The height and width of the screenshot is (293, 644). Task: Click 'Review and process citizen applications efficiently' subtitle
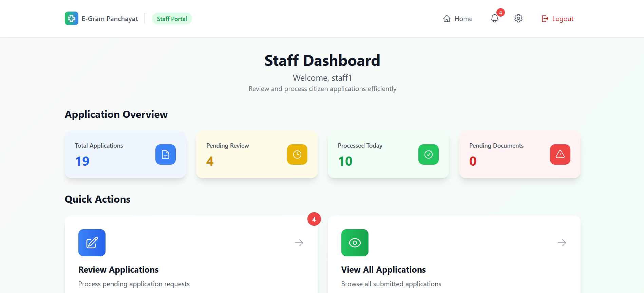(322, 89)
